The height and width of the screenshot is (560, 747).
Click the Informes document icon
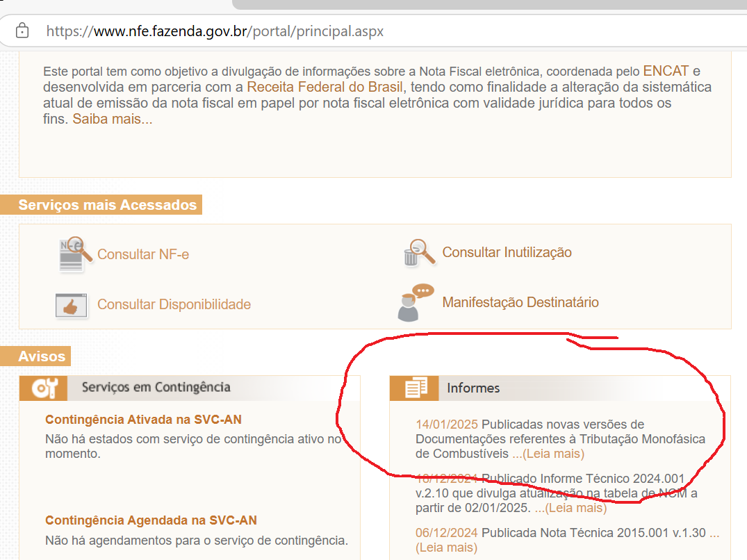[x=414, y=388]
